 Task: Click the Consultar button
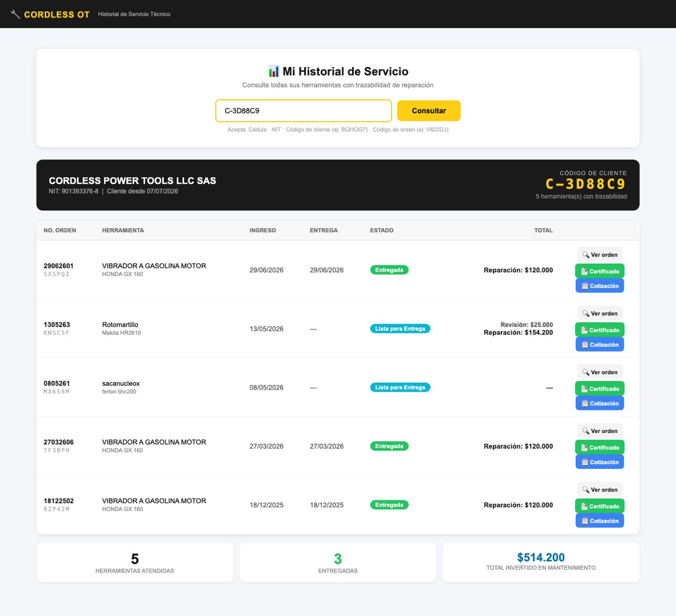(x=429, y=110)
